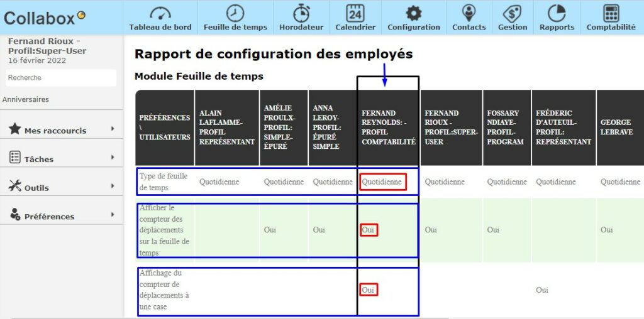Type in the Recherche search field
Image resolution: width=644 pixels, height=319 pixels.
click(x=61, y=78)
